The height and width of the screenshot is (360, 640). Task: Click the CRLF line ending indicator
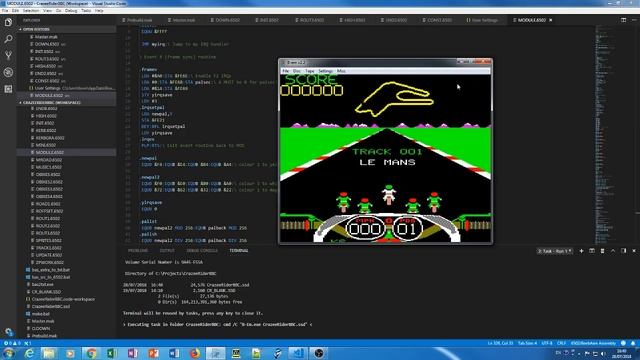(x=561, y=343)
